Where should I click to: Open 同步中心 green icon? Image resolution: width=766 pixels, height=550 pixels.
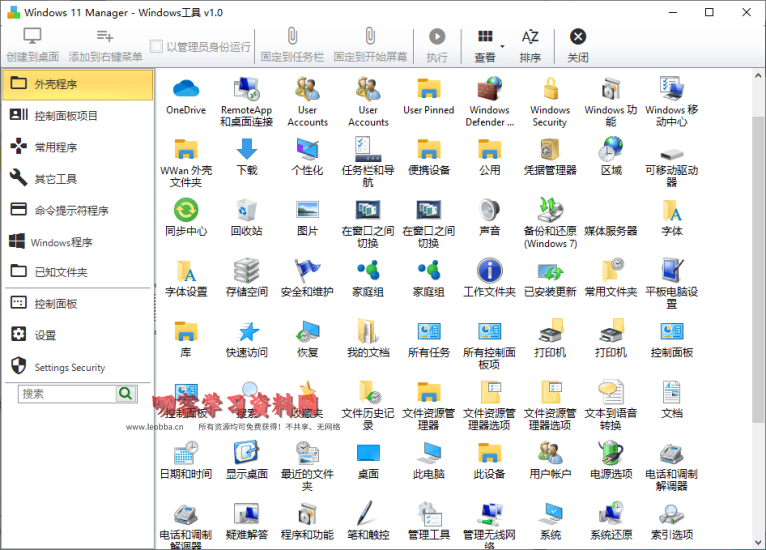point(186,210)
